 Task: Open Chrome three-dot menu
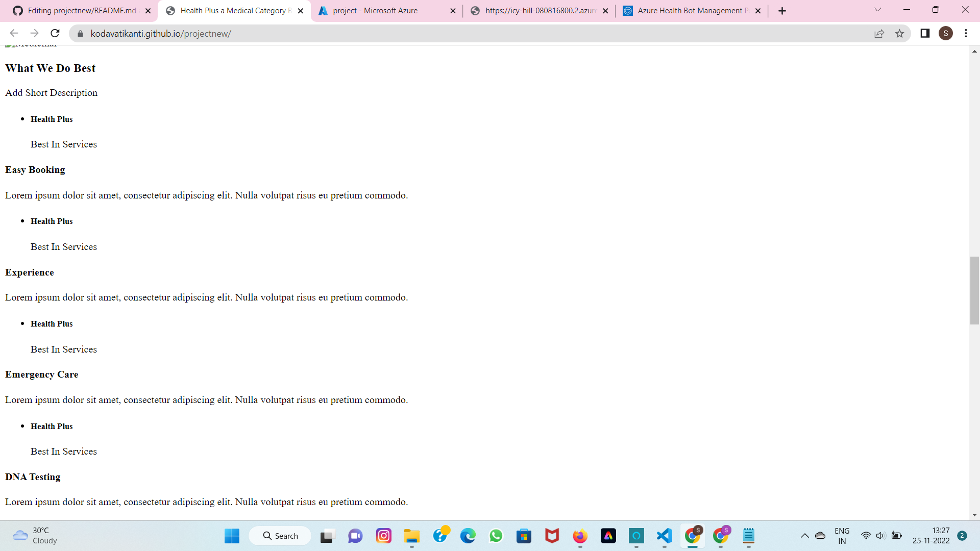pos(966,34)
